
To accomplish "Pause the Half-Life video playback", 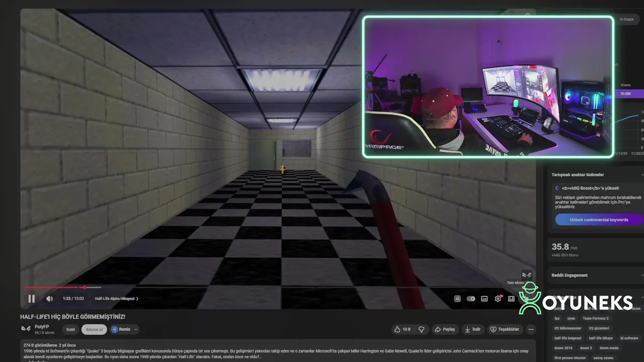I will [x=31, y=299].
